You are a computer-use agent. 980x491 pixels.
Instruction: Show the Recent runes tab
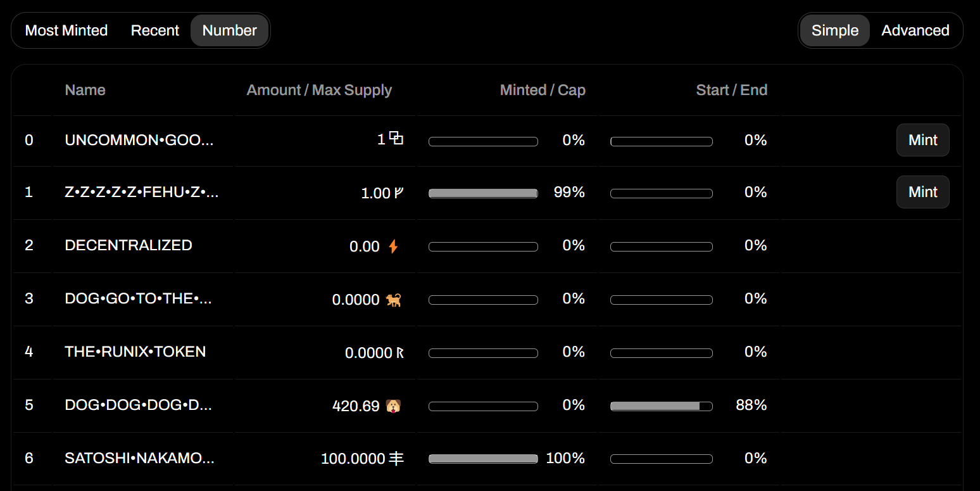155,30
